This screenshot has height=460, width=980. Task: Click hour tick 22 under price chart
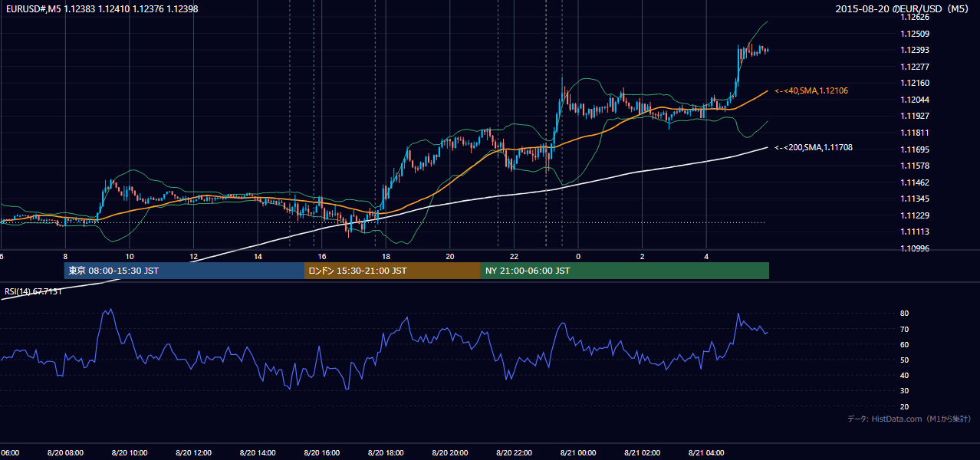514,256
